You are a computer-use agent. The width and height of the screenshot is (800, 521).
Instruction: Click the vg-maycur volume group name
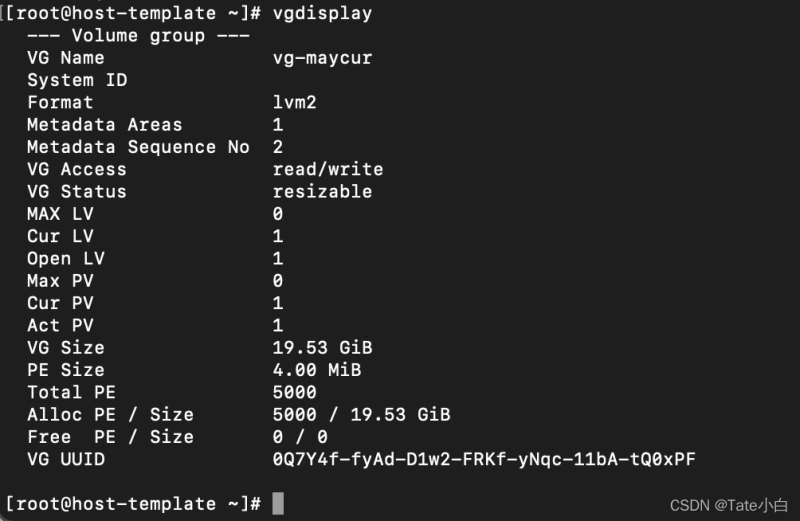[322, 58]
